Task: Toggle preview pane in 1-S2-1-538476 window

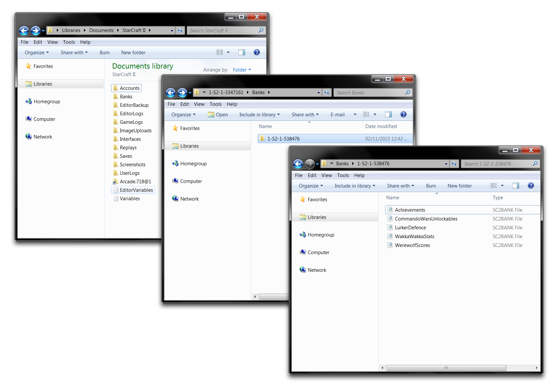Action: pyautogui.click(x=516, y=186)
